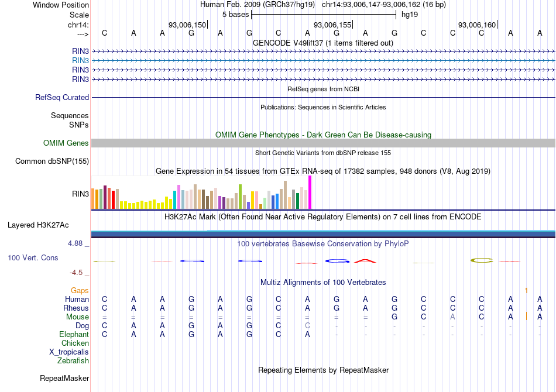
Task: Click the RepeatMasker track label
Action: pos(64,378)
